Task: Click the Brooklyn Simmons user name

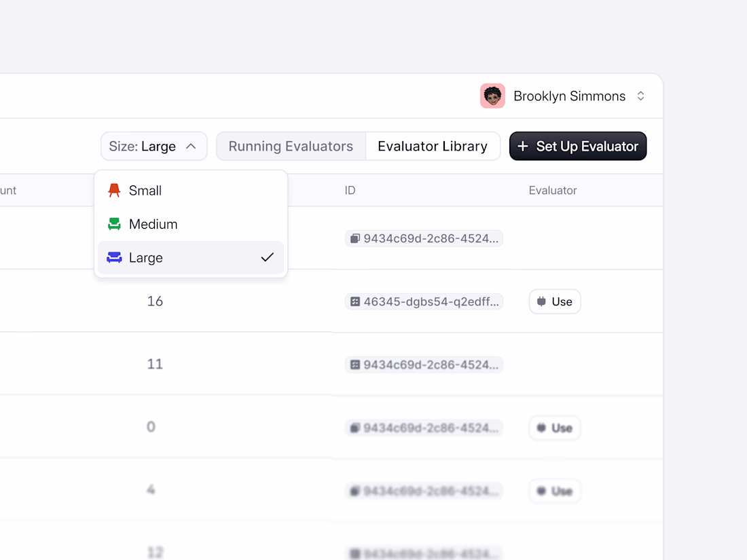Action: click(569, 96)
